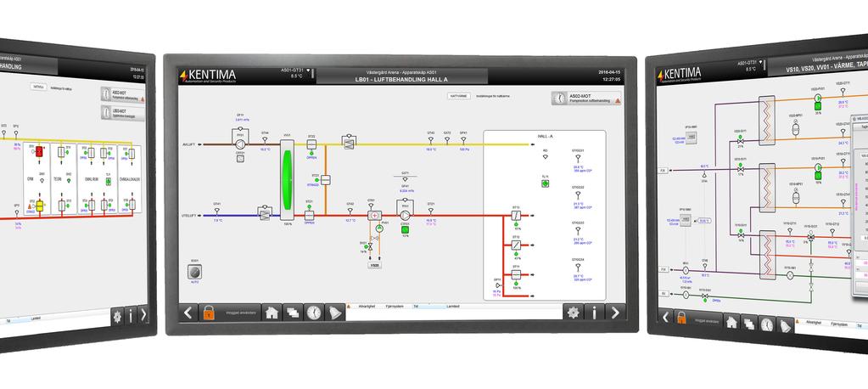Click the ST23 recirculation damper marked STÄNGD
Screen dimensions: 868x389
tap(326, 179)
